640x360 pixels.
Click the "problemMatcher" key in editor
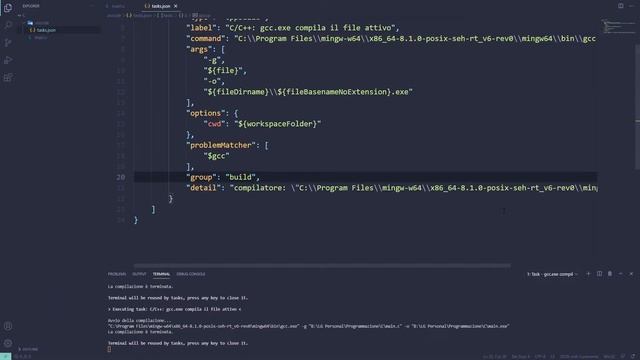point(221,145)
